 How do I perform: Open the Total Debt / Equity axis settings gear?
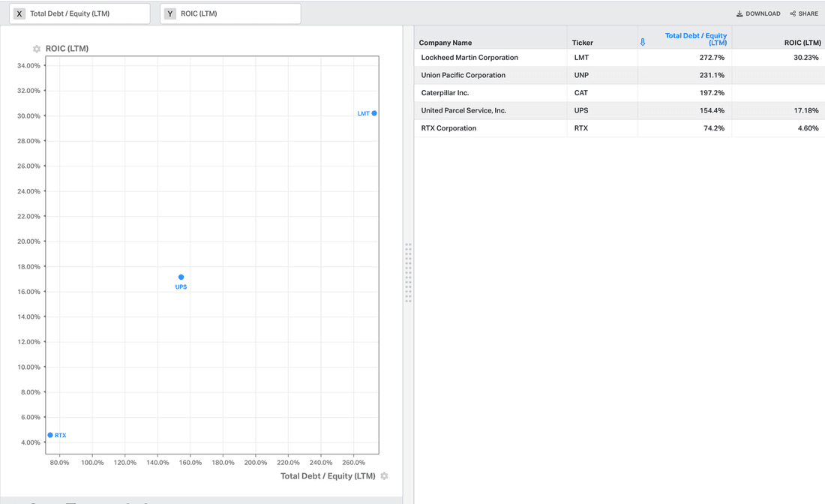click(384, 475)
